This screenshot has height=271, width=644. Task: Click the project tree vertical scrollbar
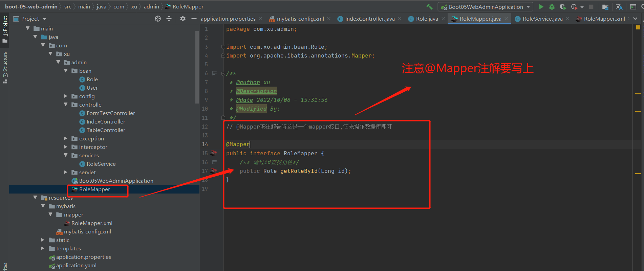click(197, 67)
